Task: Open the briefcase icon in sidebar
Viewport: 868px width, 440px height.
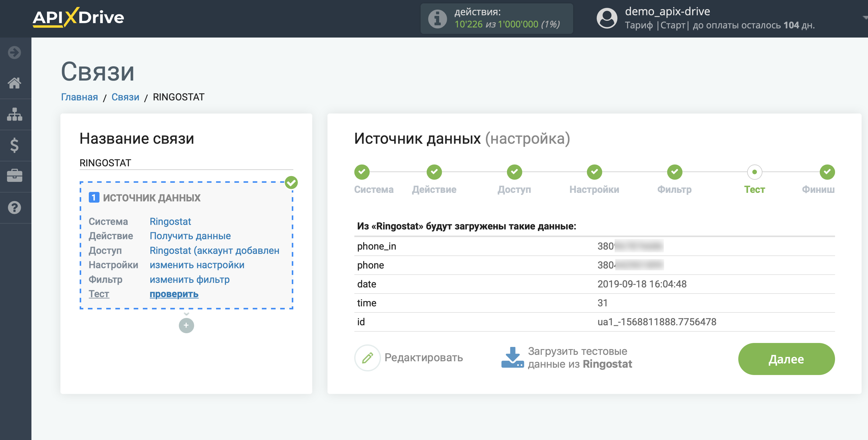Action: coord(14,176)
